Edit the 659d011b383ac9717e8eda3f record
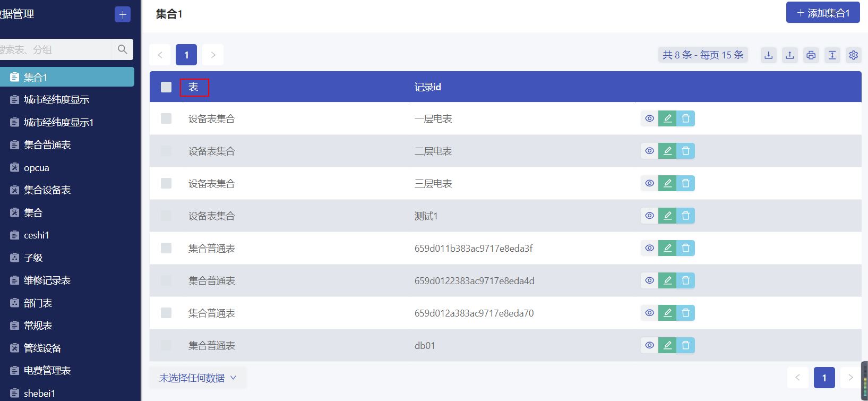Viewport: 868px width, 401px height. pos(667,248)
